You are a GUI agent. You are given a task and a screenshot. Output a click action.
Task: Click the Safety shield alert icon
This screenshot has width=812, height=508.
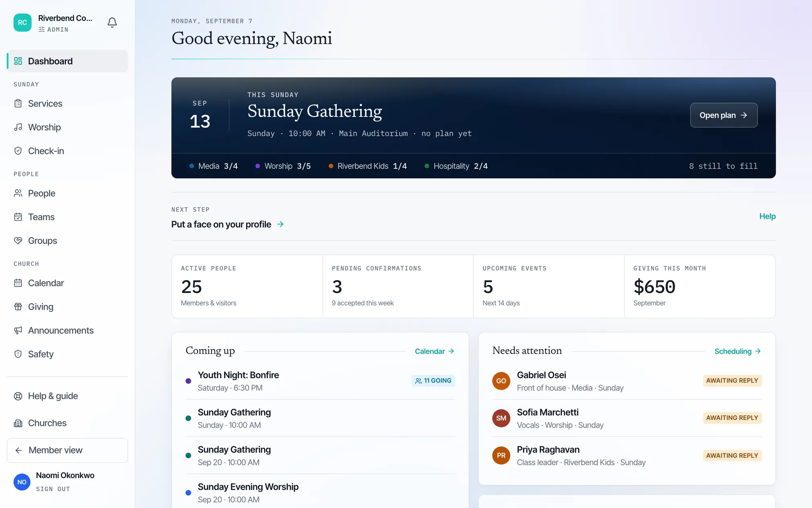[x=18, y=354]
